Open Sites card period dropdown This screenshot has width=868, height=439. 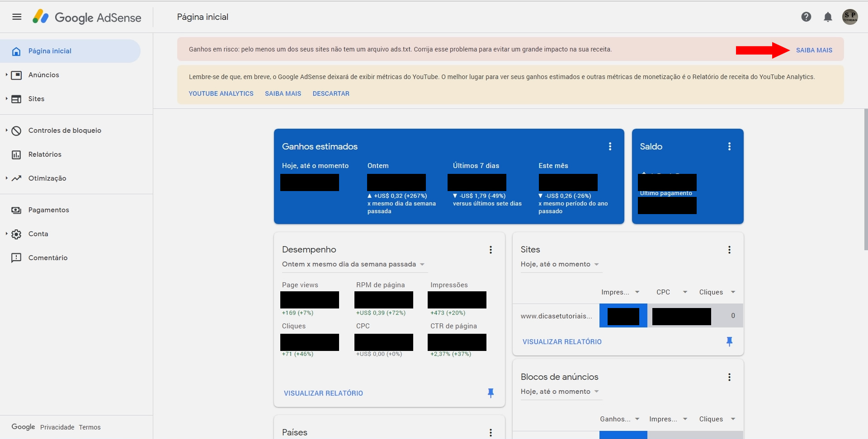pyautogui.click(x=561, y=264)
